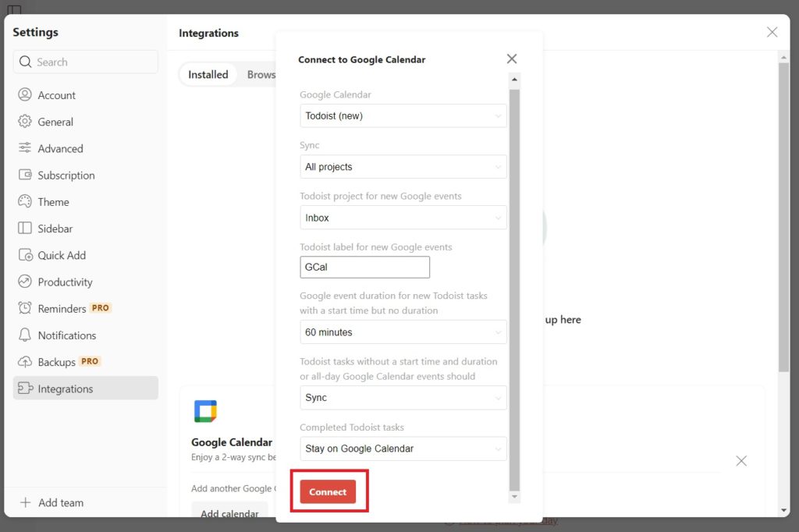Screen dimensions: 799x532
Task: Open Productivity settings
Action: click(86, 282)
